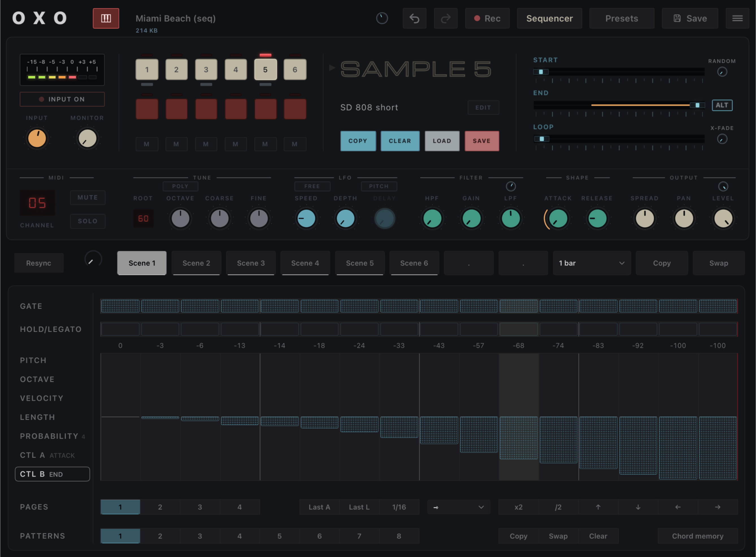Image resolution: width=756 pixels, height=557 pixels.
Task: Switch to the Sequencer tab
Action: coord(549,18)
